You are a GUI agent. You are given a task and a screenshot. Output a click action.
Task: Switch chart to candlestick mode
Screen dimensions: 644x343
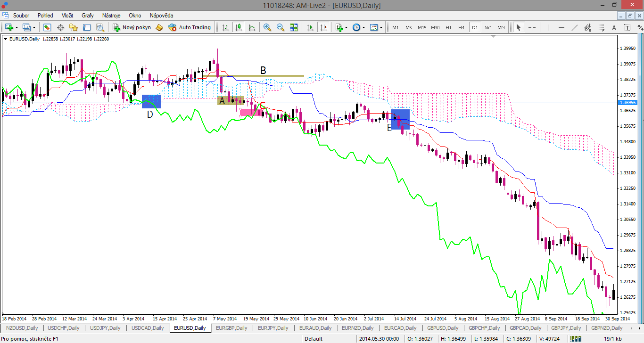(239, 27)
